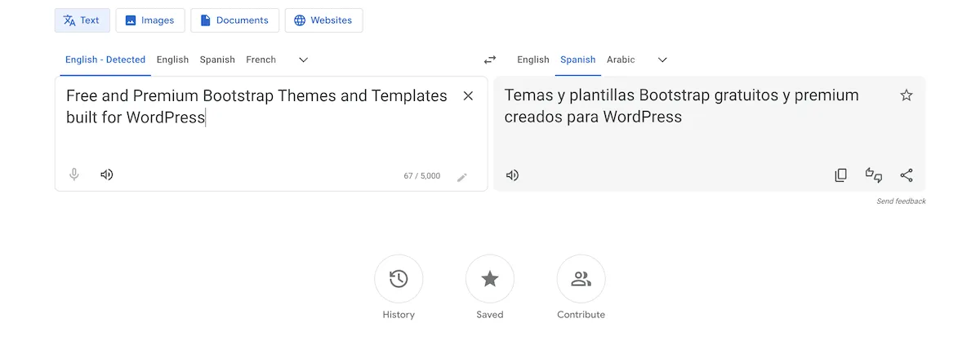Viewport: 980px width, 345px height.
Task: Activate microphone voice input
Action: click(74, 175)
